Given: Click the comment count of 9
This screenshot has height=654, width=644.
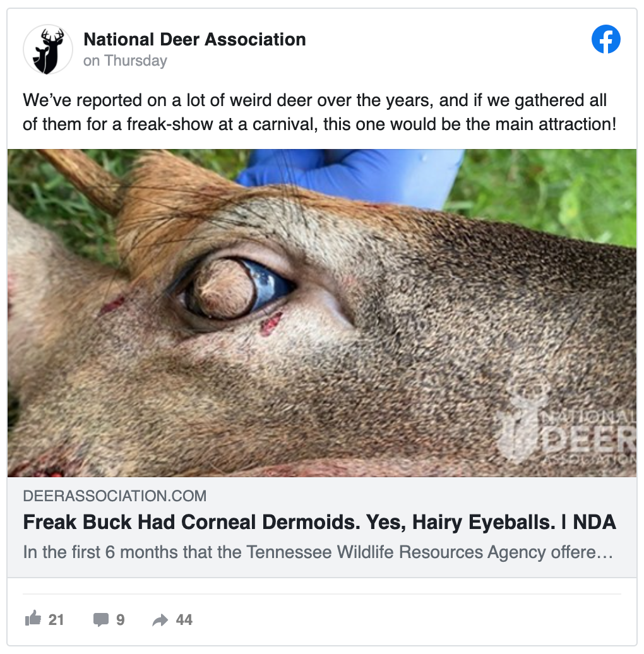Looking at the screenshot, I should (120, 619).
